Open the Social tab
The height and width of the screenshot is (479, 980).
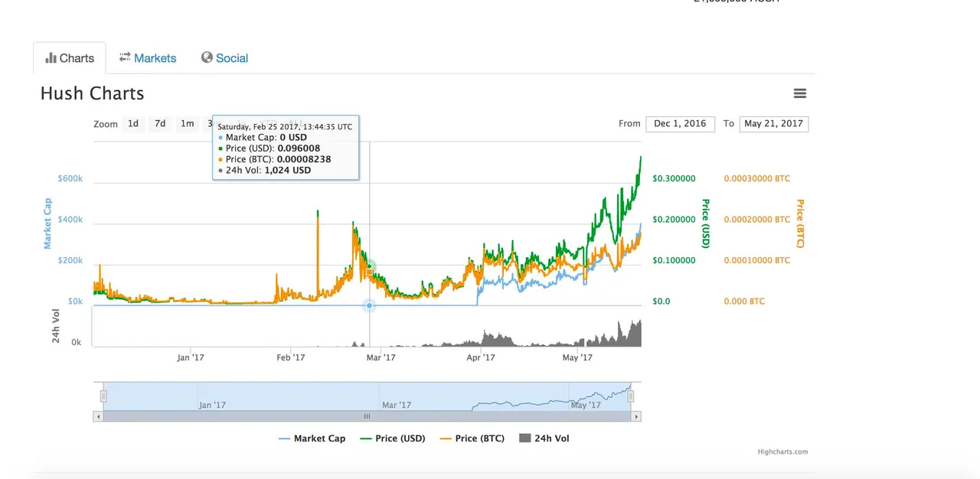coord(224,58)
